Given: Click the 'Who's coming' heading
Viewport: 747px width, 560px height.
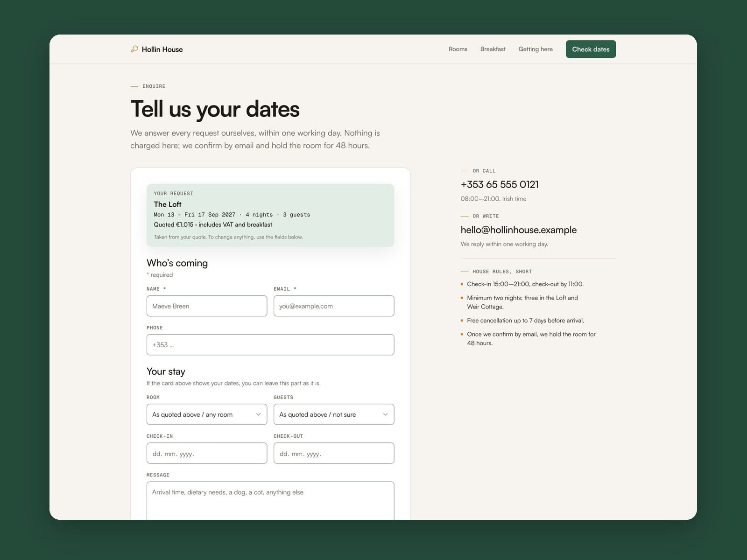Looking at the screenshot, I should pyautogui.click(x=177, y=263).
